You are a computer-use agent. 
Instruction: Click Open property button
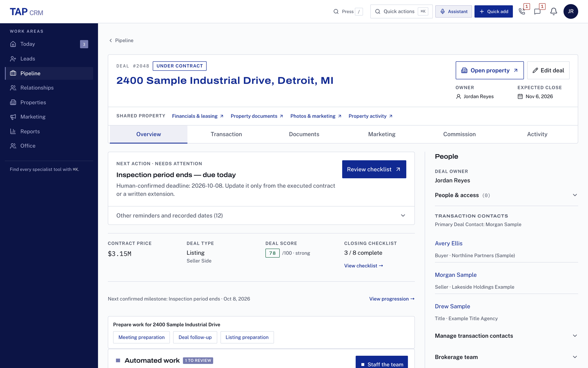click(490, 70)
